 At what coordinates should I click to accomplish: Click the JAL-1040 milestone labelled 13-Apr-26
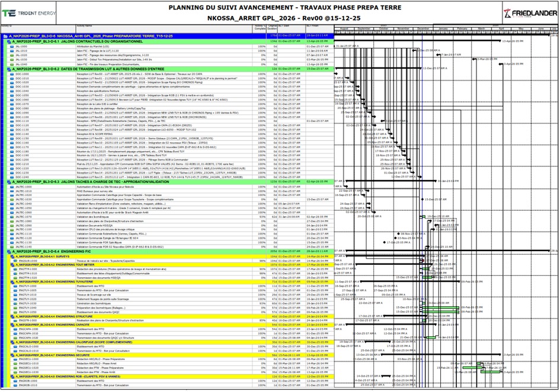click(x=501, y=65)
